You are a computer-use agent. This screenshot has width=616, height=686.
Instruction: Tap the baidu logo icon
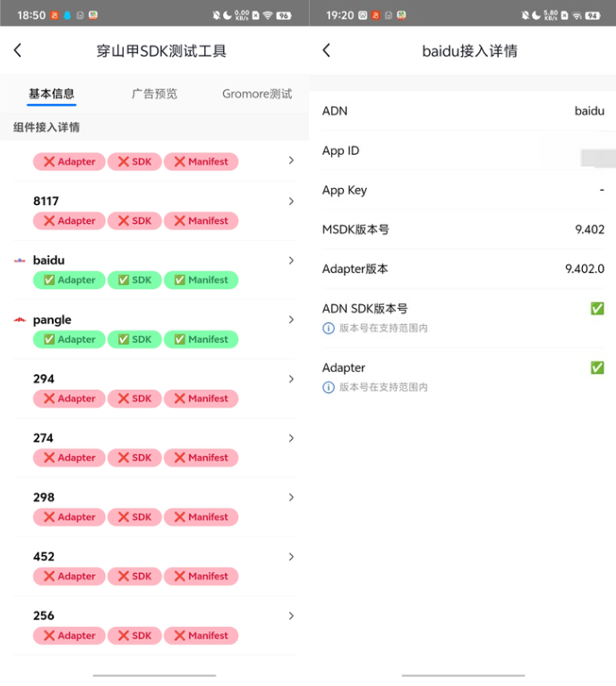[20, 261]
